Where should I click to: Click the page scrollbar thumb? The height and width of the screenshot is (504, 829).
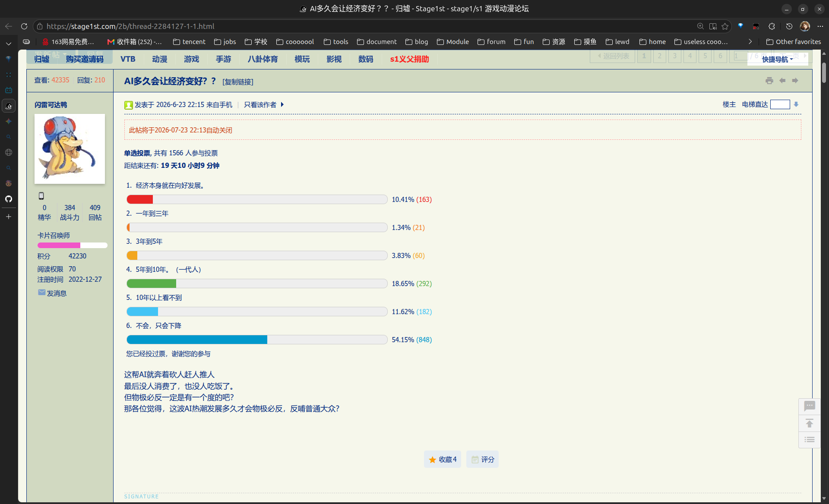tap(824, 72)
